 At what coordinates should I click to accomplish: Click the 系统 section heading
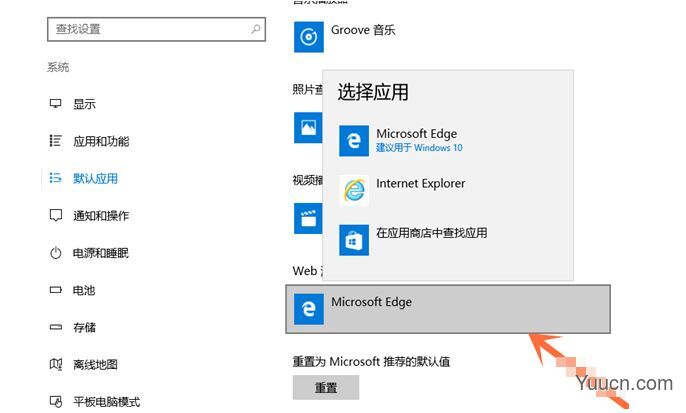pos(58,67)
